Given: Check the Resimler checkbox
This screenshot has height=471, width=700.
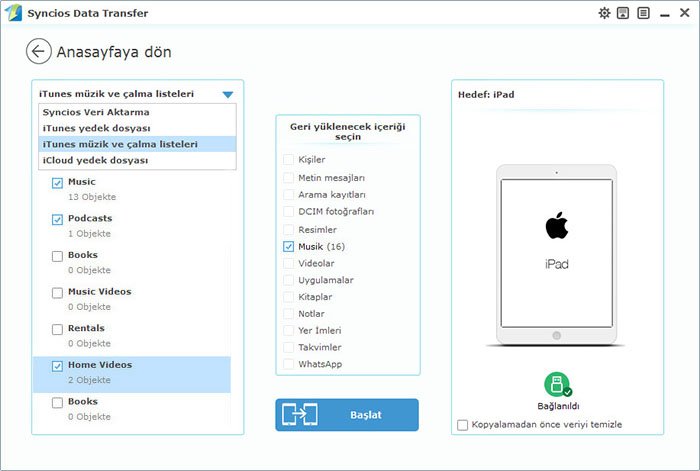Looking at the screenshot, I should pyautogui.click(x=288, y=229).
